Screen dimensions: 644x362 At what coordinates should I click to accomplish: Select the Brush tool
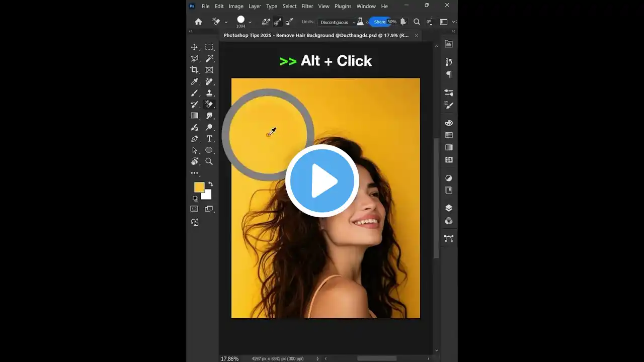[x=194, y=93]
